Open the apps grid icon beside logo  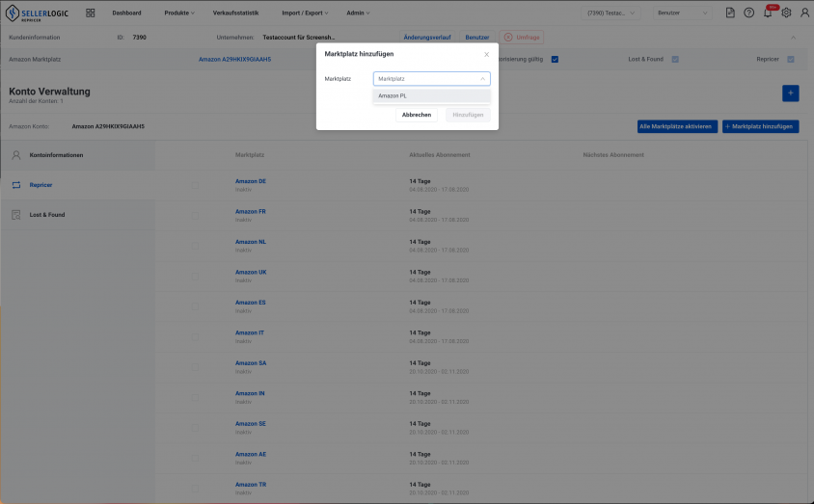91,13
